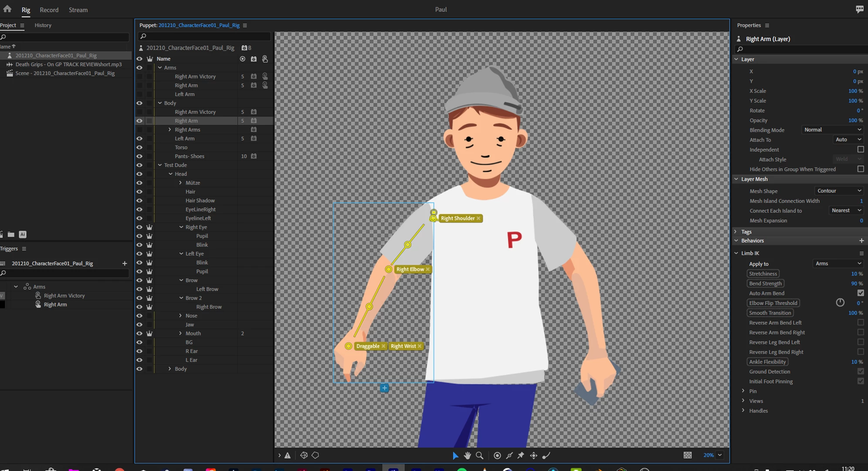The image size is (868, 471).
Task: Open the History tab
Action: 43,25
